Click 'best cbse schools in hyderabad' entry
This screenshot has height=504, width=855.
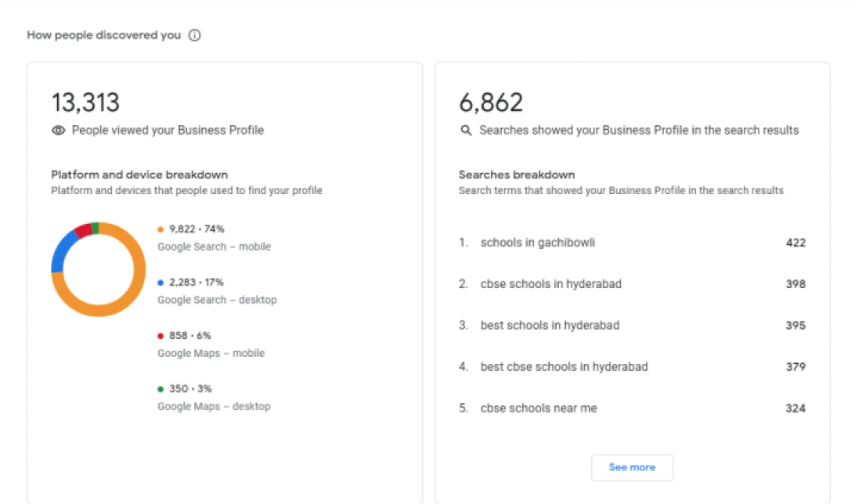[x=564, y=366]
